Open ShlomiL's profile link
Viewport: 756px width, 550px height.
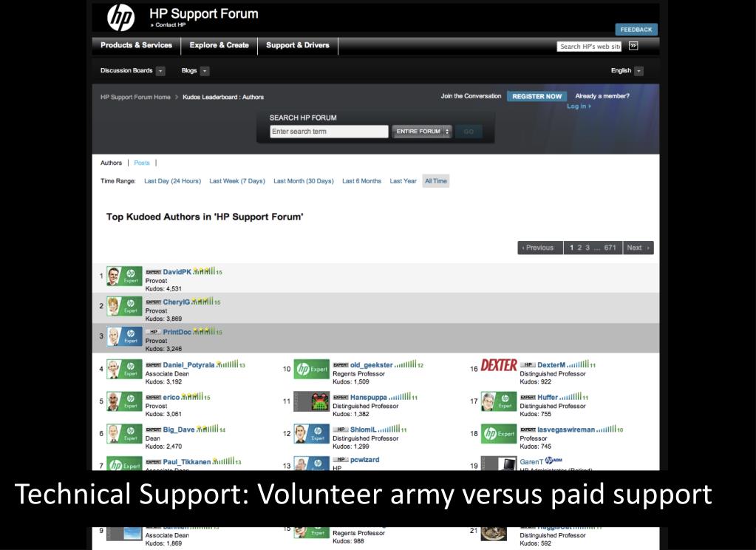363,430
